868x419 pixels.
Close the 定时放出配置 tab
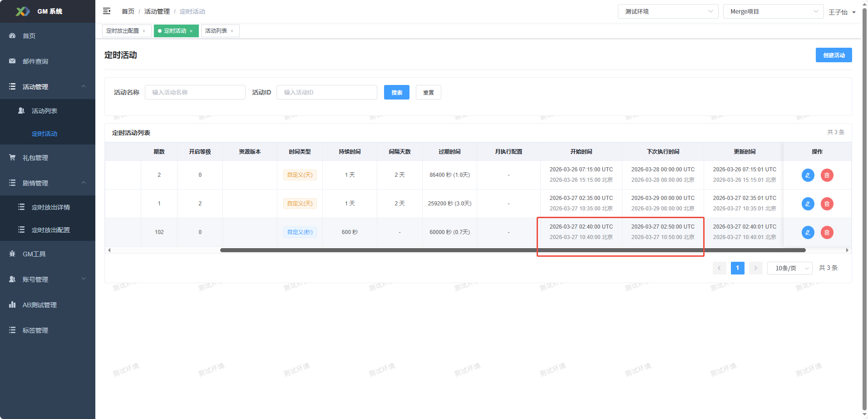point(144,31)
